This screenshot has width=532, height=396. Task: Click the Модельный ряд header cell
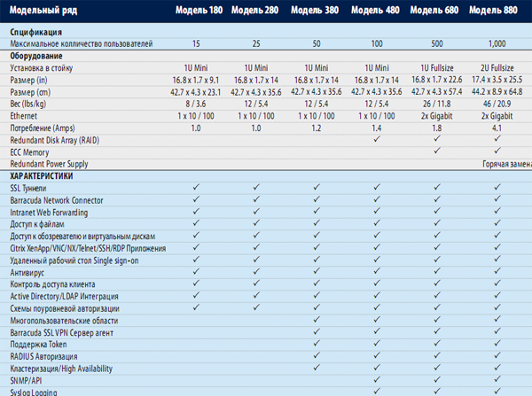[43, 10]
